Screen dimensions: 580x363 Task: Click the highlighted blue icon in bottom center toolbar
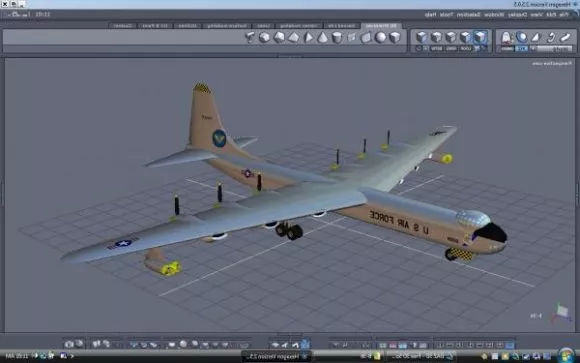pos(305,344)
